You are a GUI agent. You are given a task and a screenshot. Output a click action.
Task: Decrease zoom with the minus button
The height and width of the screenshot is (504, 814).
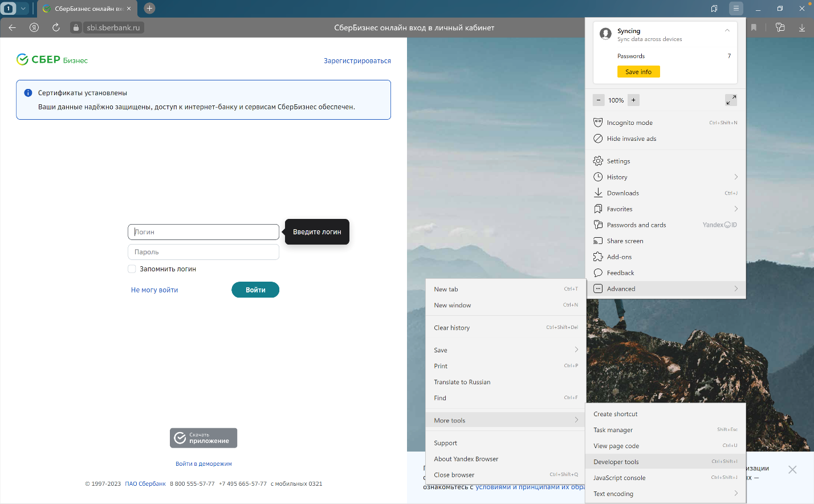(x=599, y=100)
